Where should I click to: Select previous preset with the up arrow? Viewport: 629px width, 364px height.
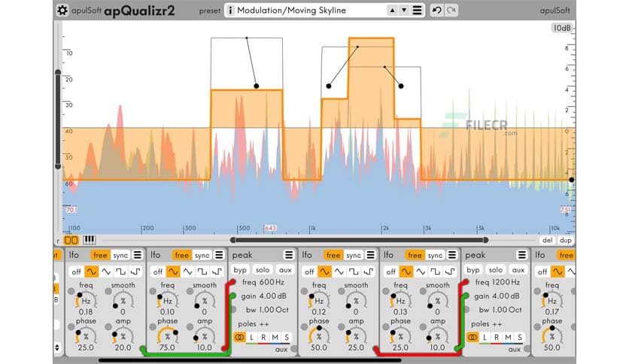(390, 11)
